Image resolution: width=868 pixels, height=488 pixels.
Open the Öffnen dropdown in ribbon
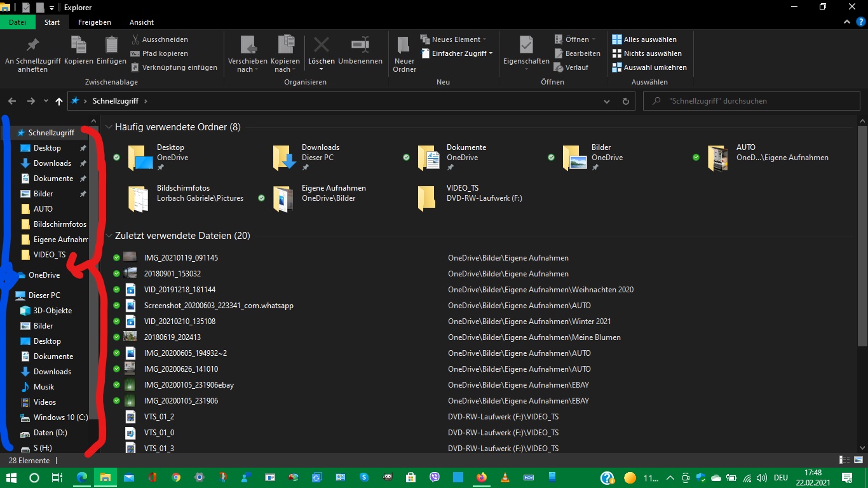tap(574, 39)
